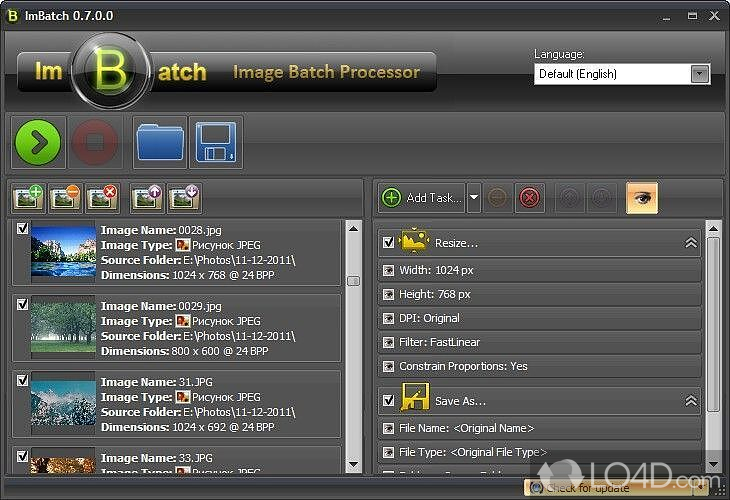Save task list with floppy disk icon

[216, 142]
